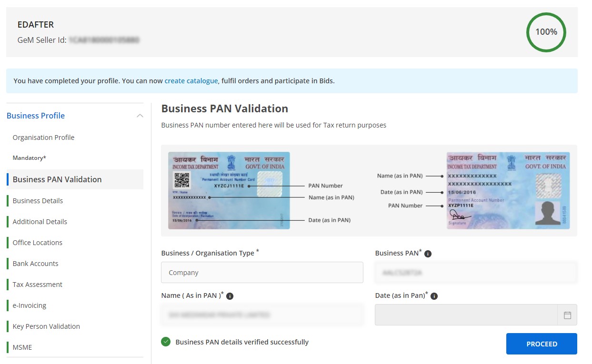The width and height of the screenshot is (592, 364).
Task: Open the Bank Accounts section
Action: coord(35,263)
